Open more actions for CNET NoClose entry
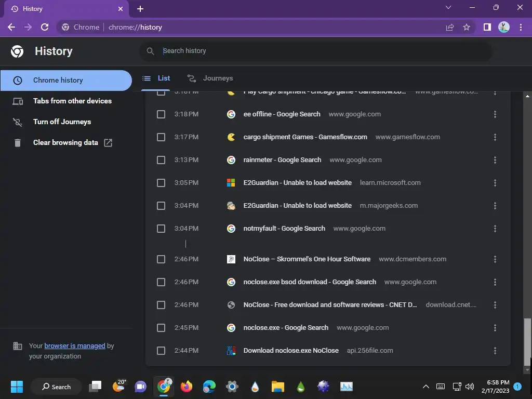This screenshot has height=399, width=532. coord(495,305)
